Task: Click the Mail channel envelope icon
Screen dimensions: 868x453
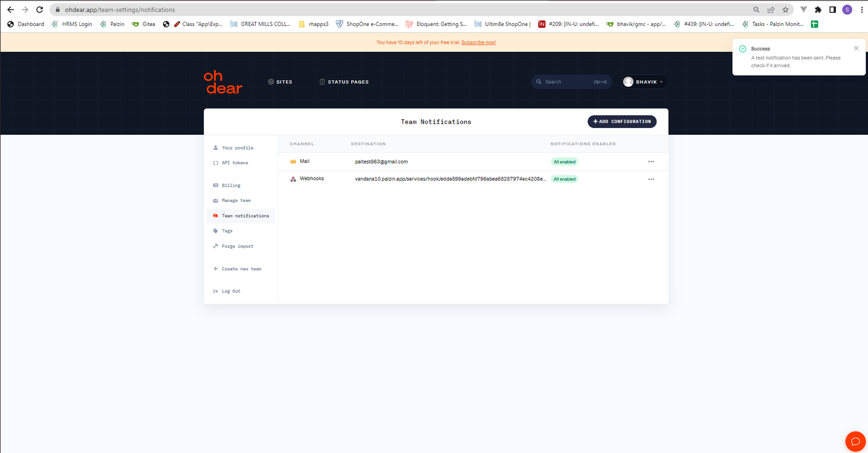Action: [x=293, y=161]
